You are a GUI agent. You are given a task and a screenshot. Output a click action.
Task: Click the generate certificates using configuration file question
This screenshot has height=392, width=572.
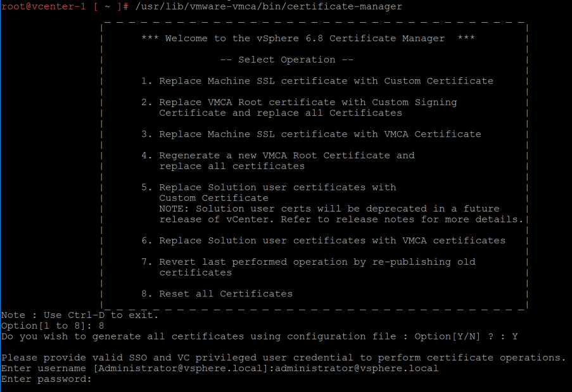(x=259, y=336)
